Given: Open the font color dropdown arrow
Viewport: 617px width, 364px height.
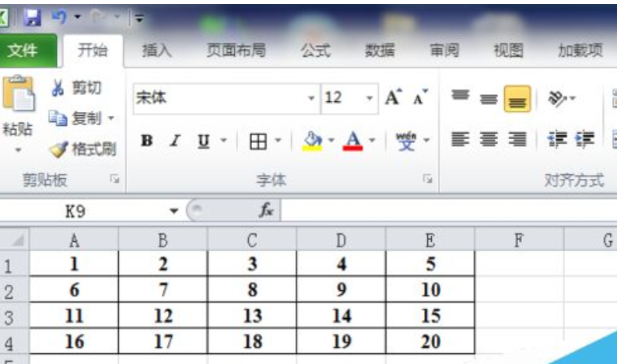Looking at the screenshot, I should point(372,140).
